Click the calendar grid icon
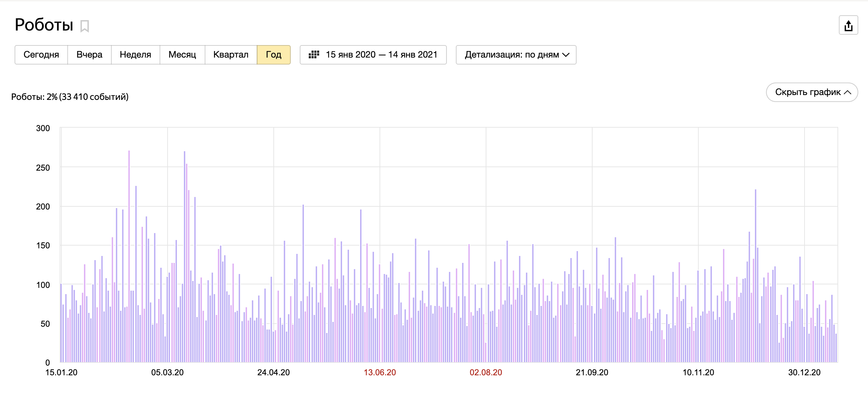This screenshot has height=394, width=868. (314, 55)
